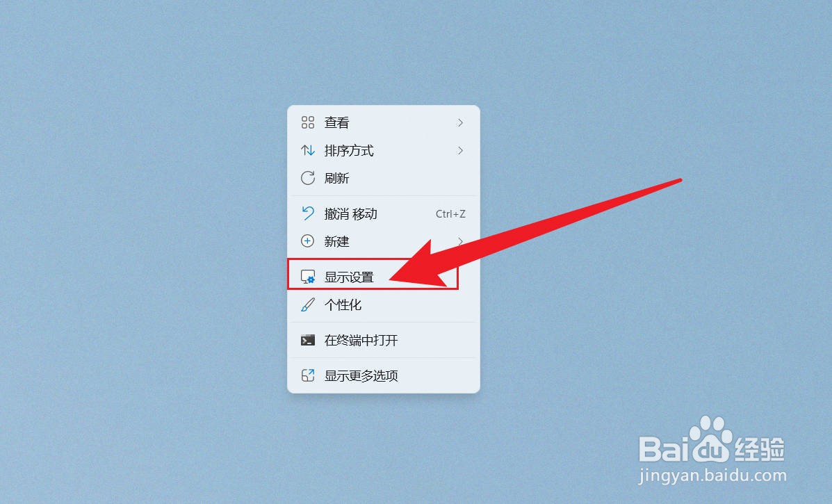Image resolution: width=832 pixels, height=504 pixels.
Task: Click the expand icon beside 显示更多选项
Action: pos(308,375)
